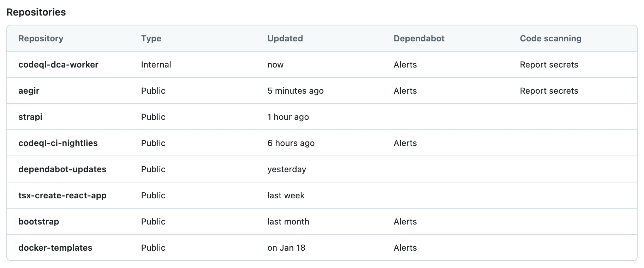View Dependabot Alerts for aegir
This screenshot has width=644, height=268.
[x=405, y=91]
